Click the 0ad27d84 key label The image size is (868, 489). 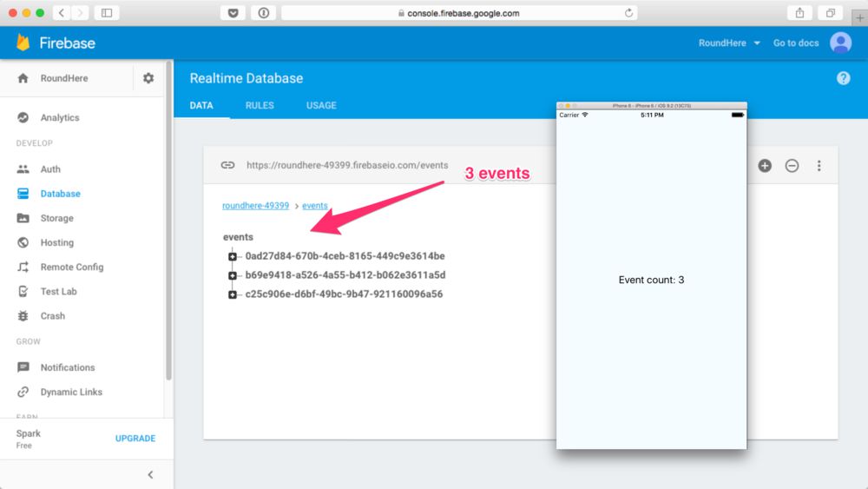point(345,256)
